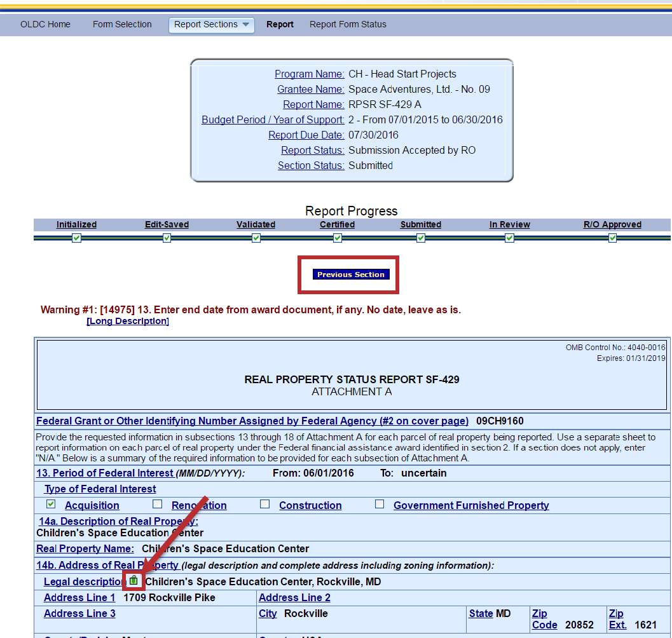Click the Edit-Saved progress checkmark icon

click(x=167, y=238)
